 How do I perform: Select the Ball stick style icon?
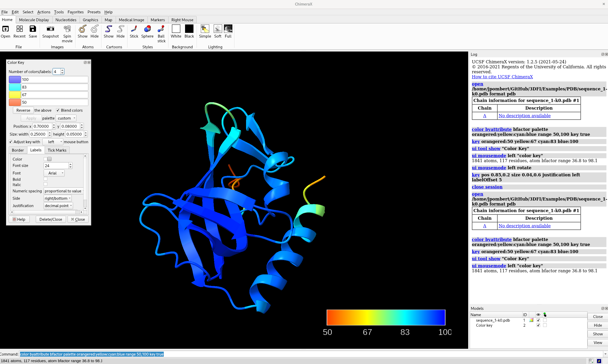(x=161, y=29)
